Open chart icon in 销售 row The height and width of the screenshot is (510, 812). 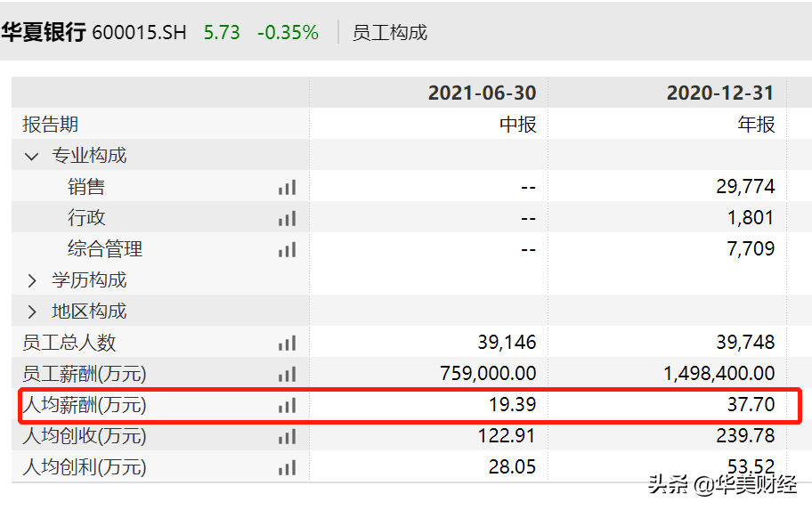click(287, 187)
